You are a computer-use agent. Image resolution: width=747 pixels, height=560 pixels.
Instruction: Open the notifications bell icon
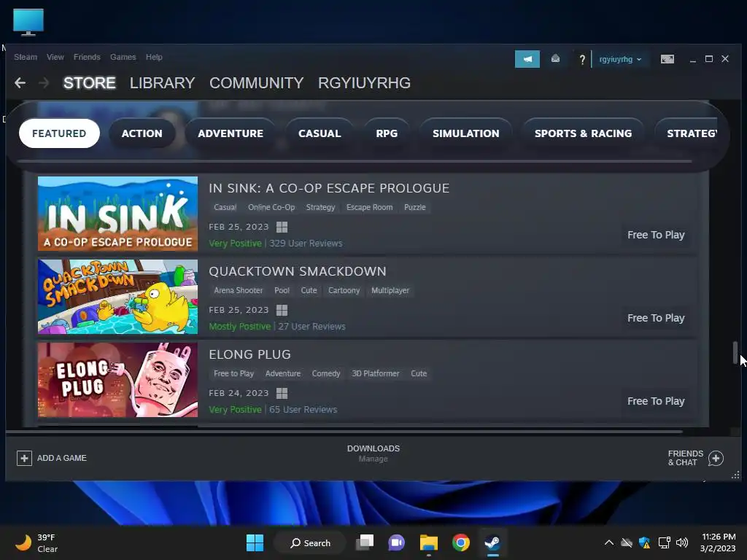click(x=555, y=58)
